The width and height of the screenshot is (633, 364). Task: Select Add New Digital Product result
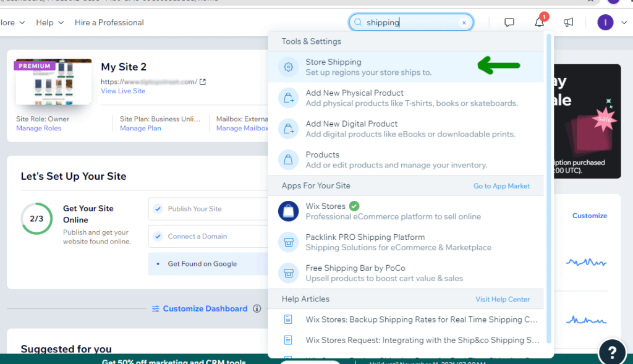click(406, 129)
